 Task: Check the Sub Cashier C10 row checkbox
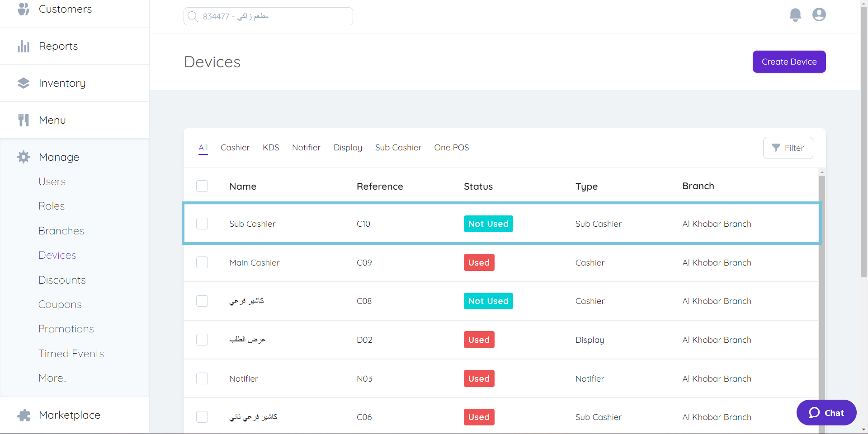[x=202, y=224]
